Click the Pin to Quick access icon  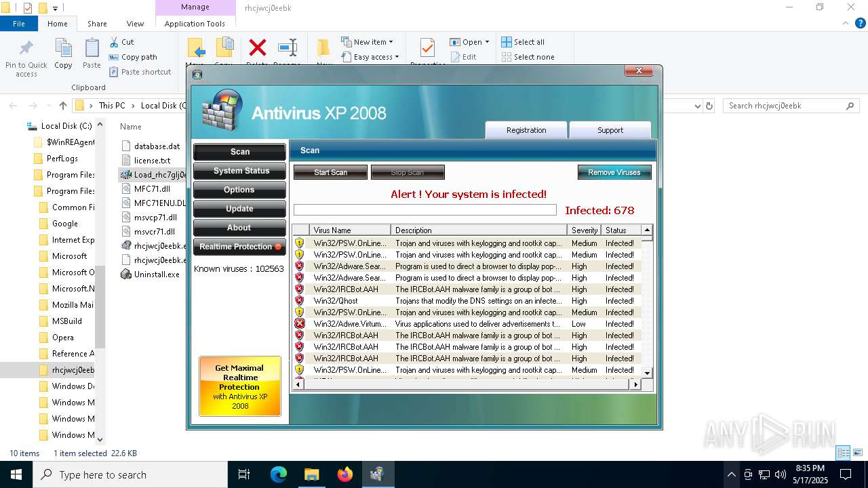(26, 49)
